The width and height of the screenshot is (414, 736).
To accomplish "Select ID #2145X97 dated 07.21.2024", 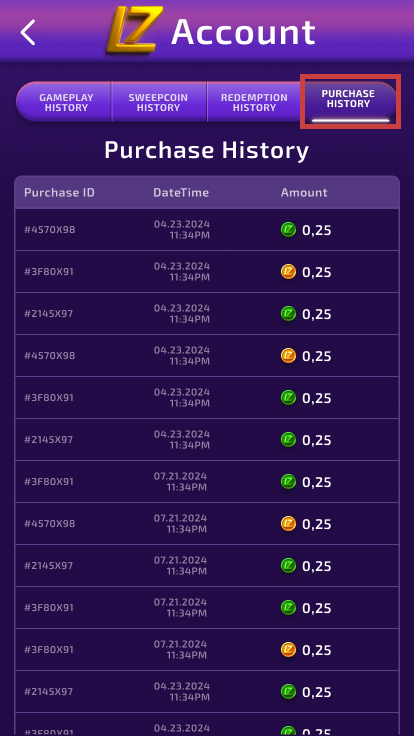I will [x=49, y=566].
